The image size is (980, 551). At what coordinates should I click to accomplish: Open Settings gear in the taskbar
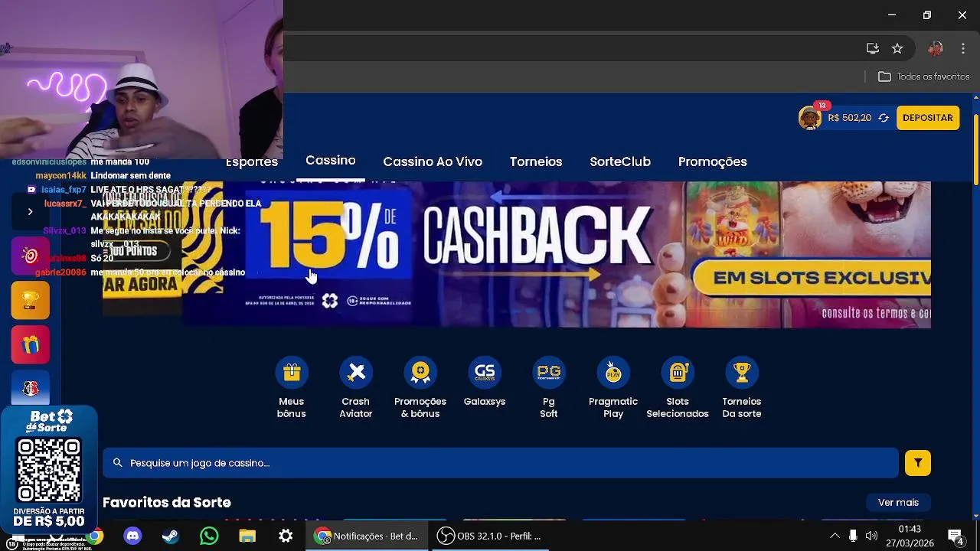(x=286, y=536)
